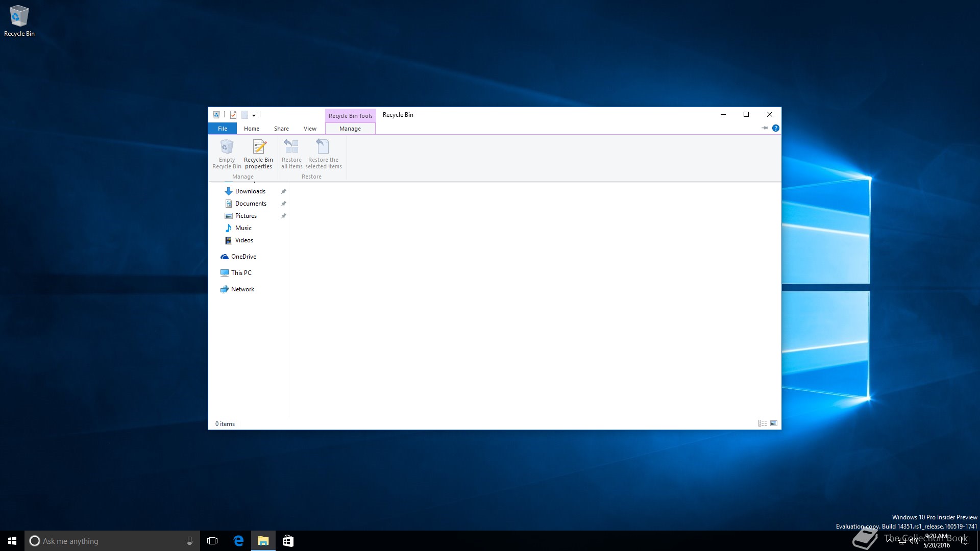Image resolution: width=980 pixels, height=551 pixels.
Task: Click the Help question mark button
Action: (776, 128)
